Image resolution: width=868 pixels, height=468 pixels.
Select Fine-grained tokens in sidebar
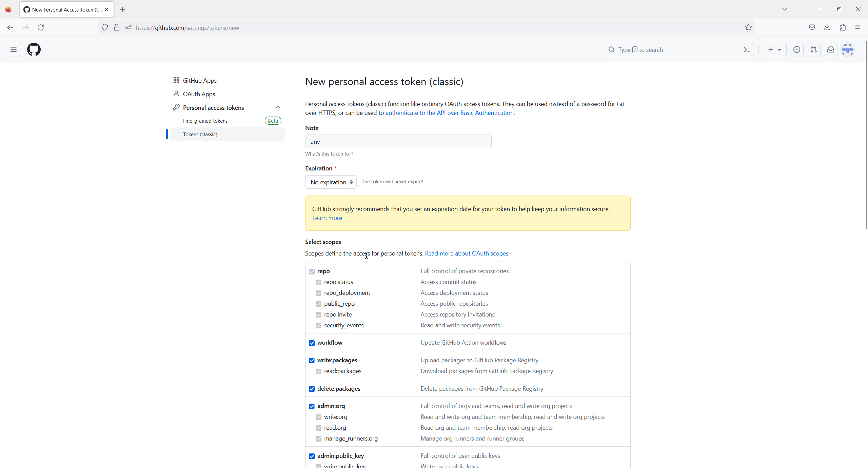[x=205, y=121]
